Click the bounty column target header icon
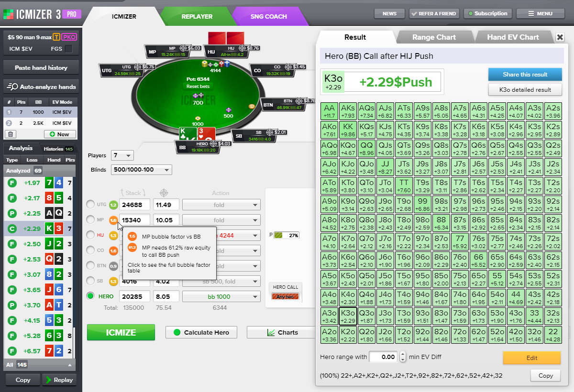Screen dimensions: 574x392 (x=164, y=193)
